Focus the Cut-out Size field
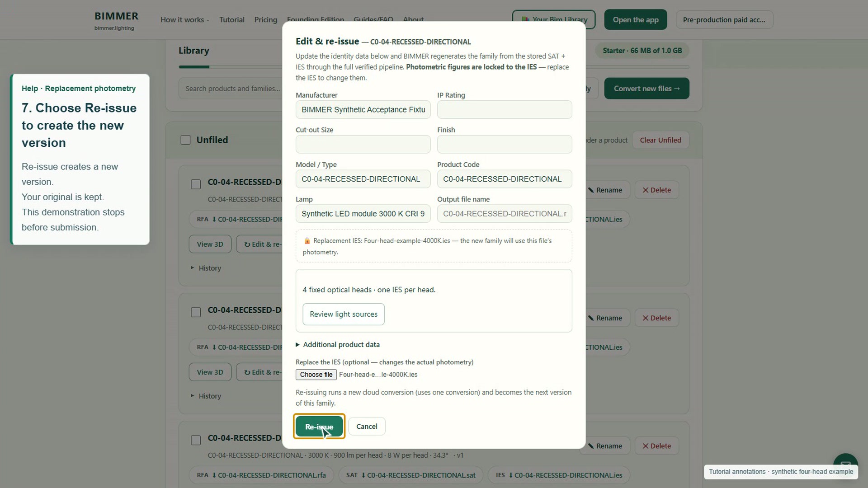The image size is (868, 488). tap(363, 144)
